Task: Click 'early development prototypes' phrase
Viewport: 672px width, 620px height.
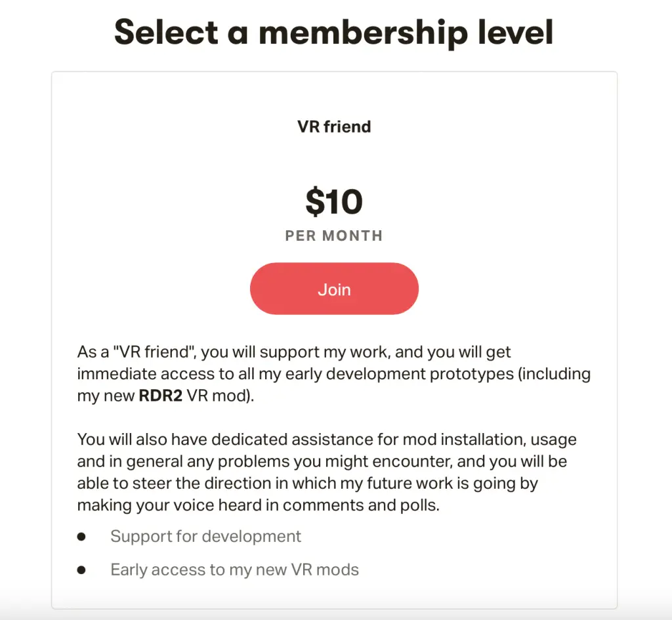Action: pyautogui.click(x=400, y=374)
